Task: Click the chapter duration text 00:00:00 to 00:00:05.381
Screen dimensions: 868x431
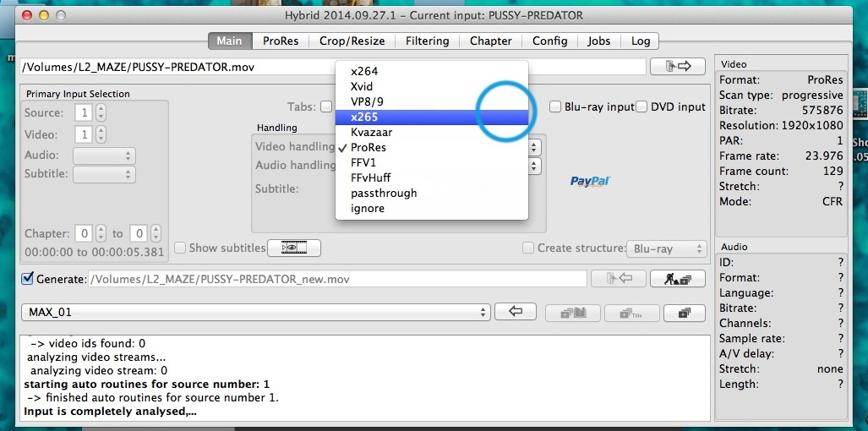Action: click(95, 253)
